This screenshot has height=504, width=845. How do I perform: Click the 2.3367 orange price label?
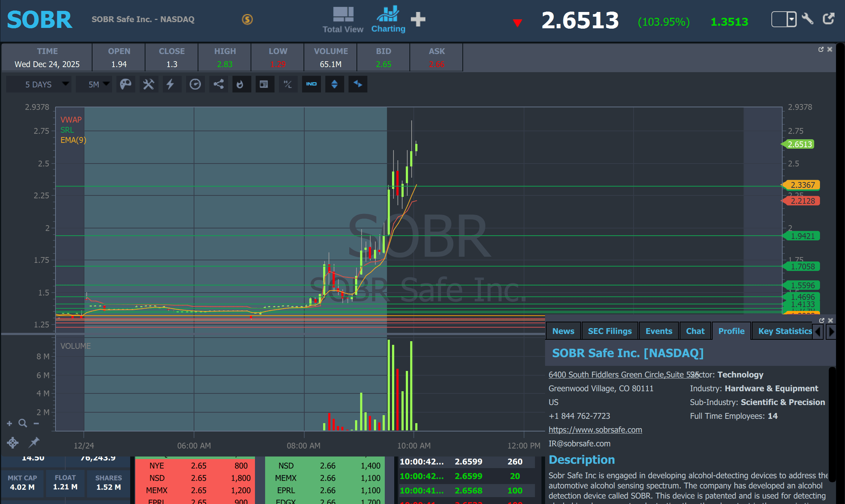pos(802,185)
